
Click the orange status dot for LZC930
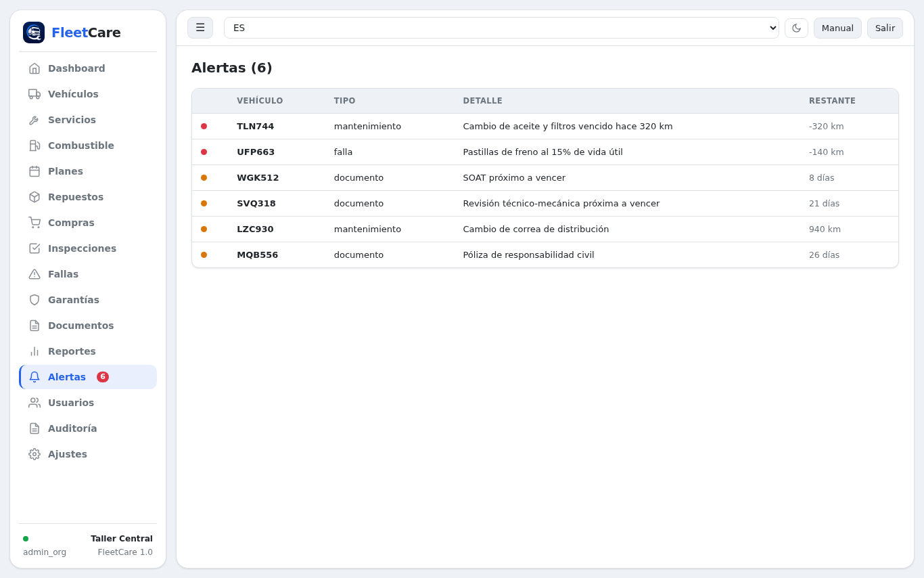[x=204, y=229]
